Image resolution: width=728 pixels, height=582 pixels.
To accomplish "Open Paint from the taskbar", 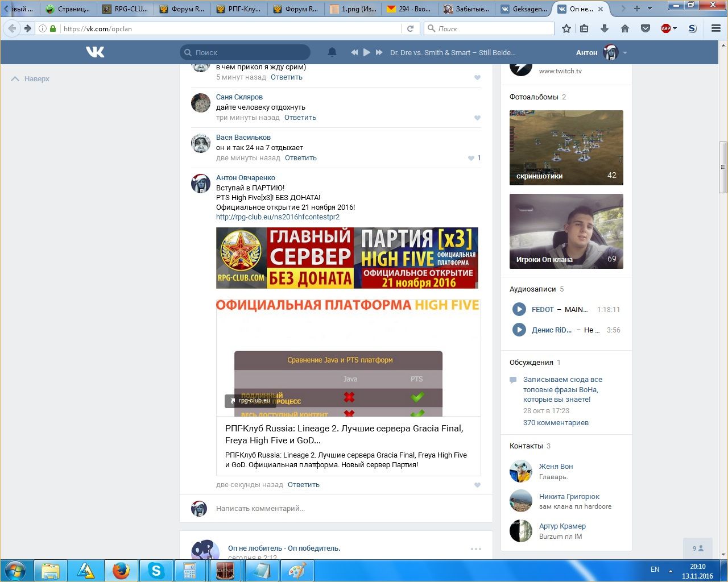I will coord(297,571).
